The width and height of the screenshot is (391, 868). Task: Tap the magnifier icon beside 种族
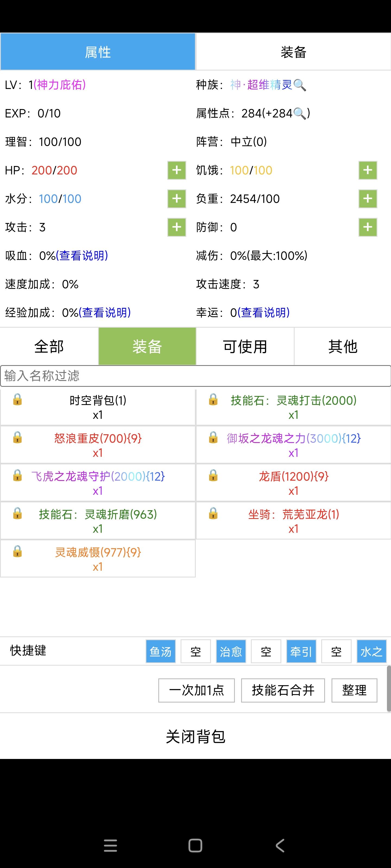pos(299,85)
